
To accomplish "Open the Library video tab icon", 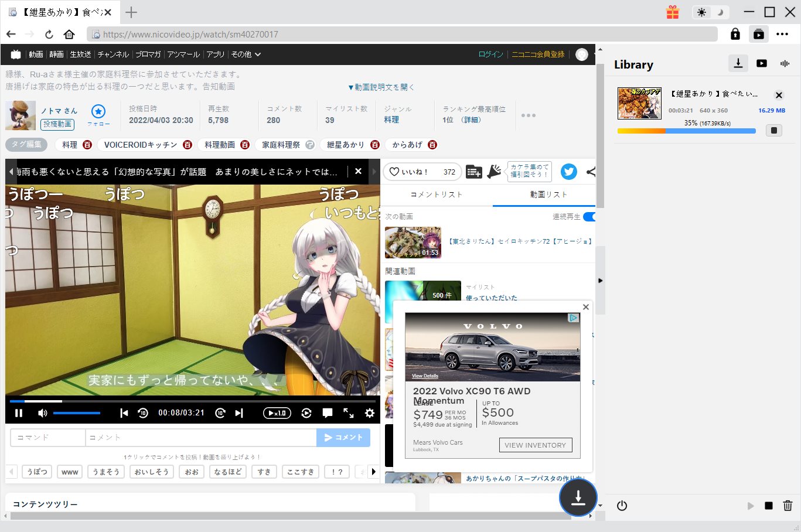I will (761, 63).
